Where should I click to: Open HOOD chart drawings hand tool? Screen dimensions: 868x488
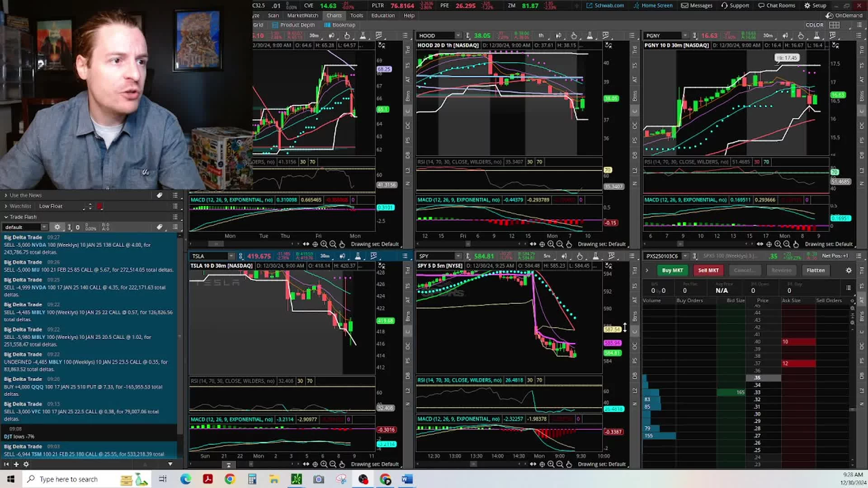(574, 35)
